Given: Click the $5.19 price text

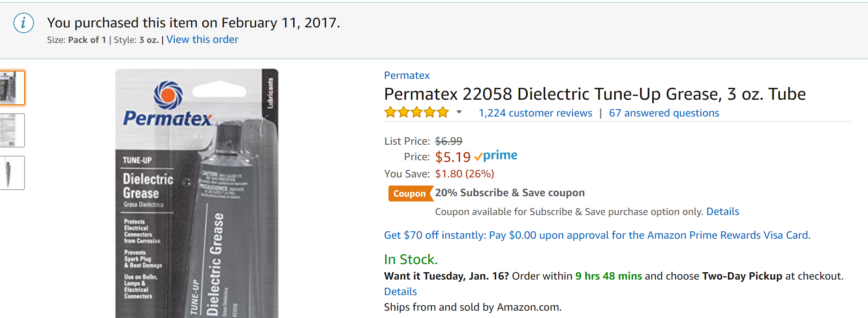Looking at the screenshot, I should tap(453, 157).
